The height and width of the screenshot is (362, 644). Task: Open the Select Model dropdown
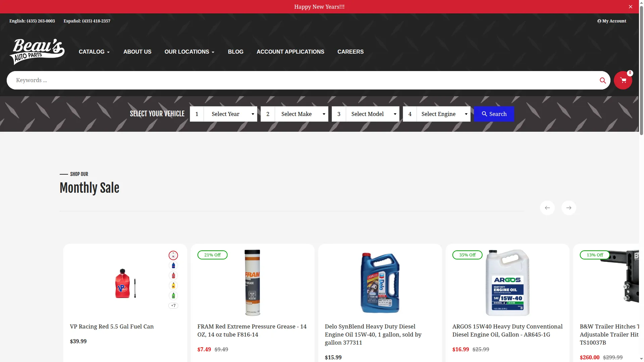[x=373, y=114]
